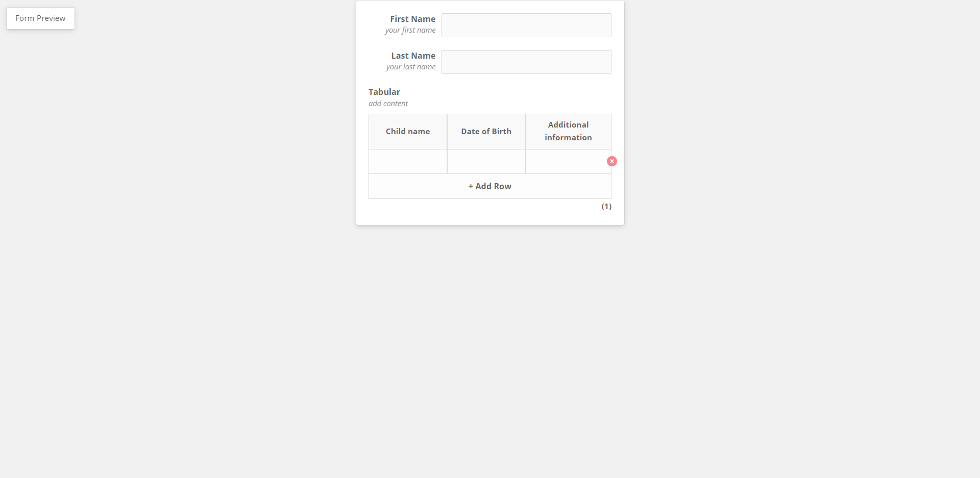Focus the Last Name input field
Image resolution: width=980 pixels, height=478 pixels.
point(526,62)
